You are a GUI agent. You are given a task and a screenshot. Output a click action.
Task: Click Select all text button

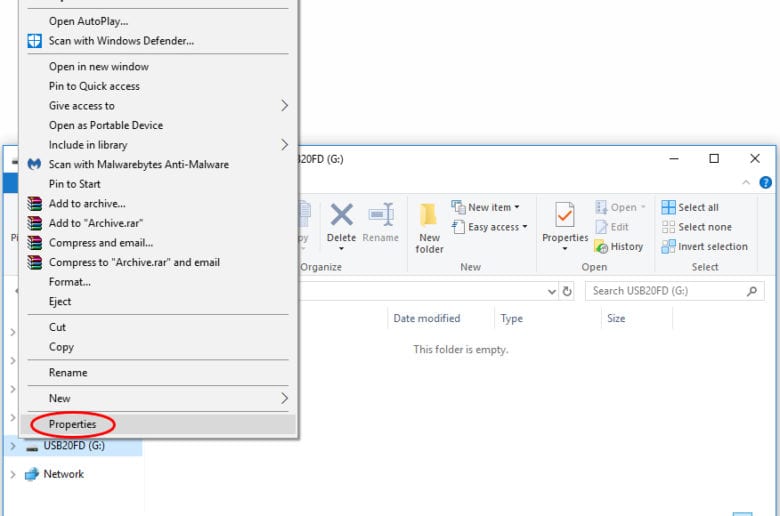pyautogui.click(x=698, y=207)
